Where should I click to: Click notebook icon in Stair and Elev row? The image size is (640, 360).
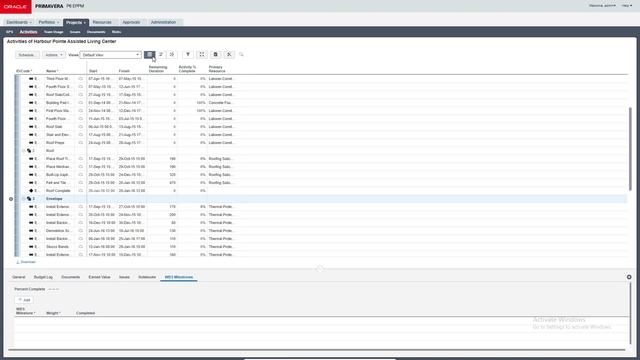point(81,135)
